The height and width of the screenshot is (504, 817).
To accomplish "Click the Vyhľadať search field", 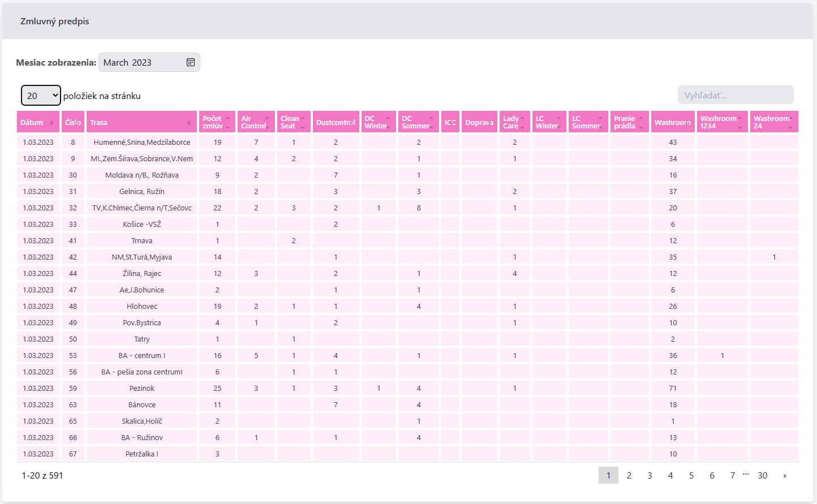I will pos(735,95).
